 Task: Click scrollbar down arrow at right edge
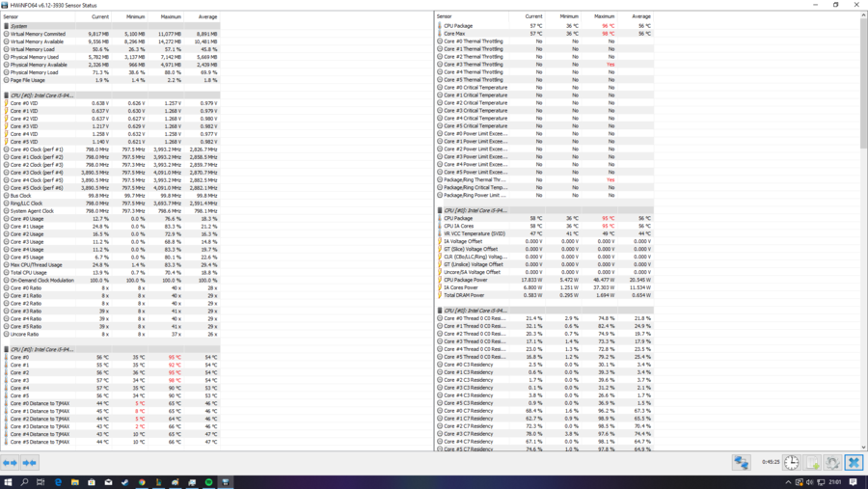pyautogui.click(x=863, y=448)
